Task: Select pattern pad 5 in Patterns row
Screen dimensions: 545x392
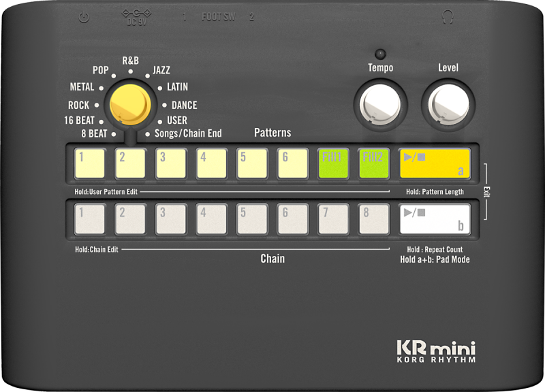Action: 252,163
